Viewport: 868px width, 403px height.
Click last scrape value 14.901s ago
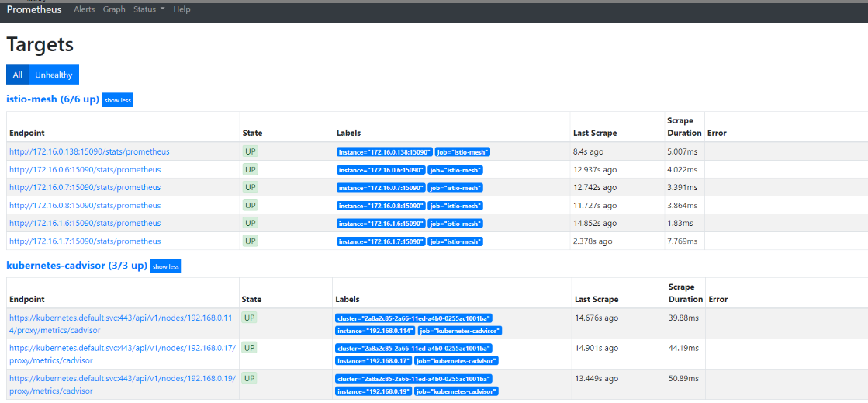[597, 348]
